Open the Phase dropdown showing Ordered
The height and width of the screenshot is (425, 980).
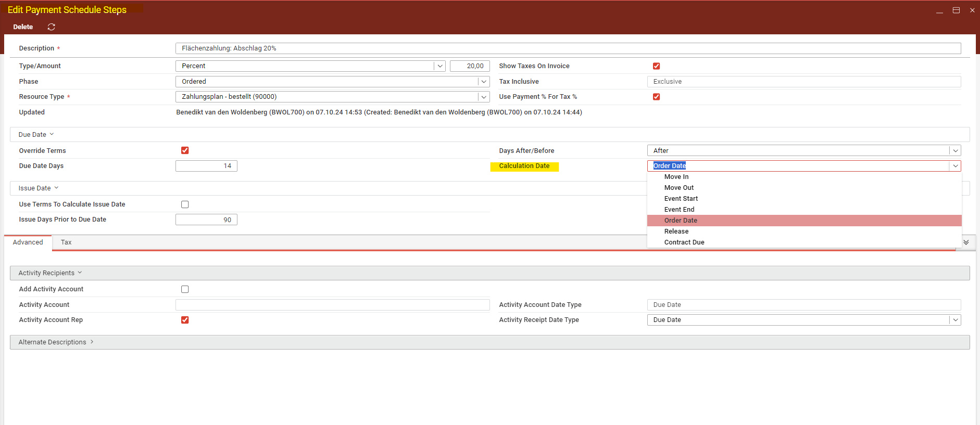pyautogui.click(x=484, y=82)
